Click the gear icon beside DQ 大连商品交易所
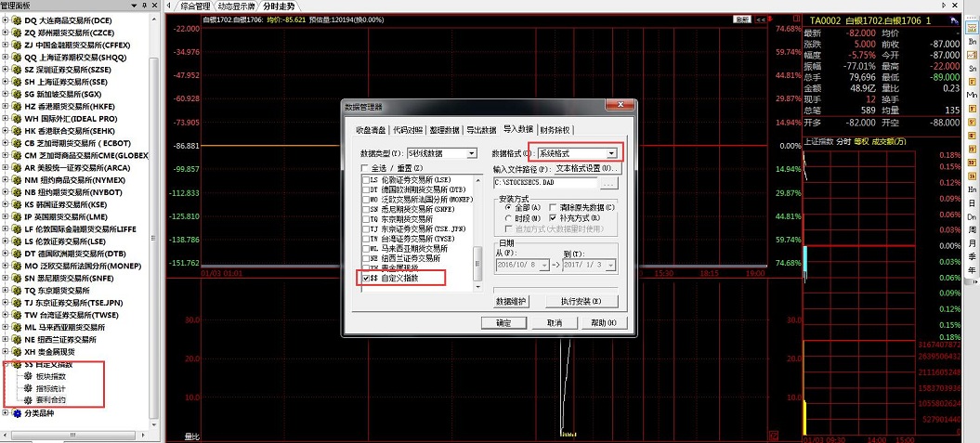Screen dimensions: 980x443 click(x=16, y=20)
